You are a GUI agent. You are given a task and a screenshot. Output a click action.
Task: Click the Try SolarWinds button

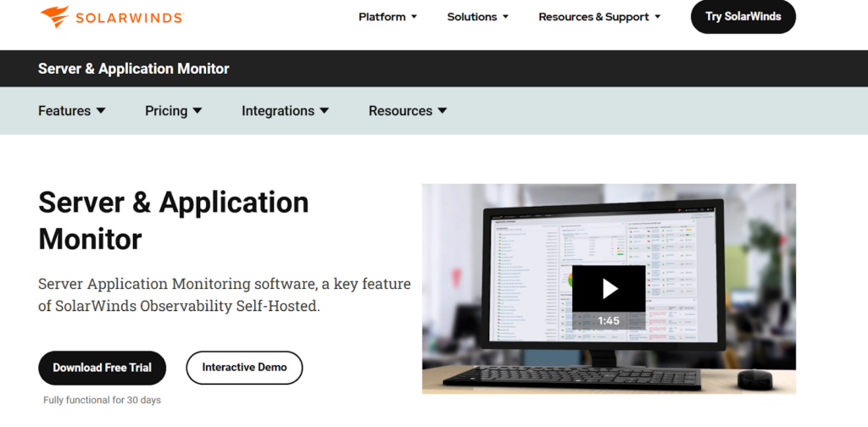[x=743, y=17]
